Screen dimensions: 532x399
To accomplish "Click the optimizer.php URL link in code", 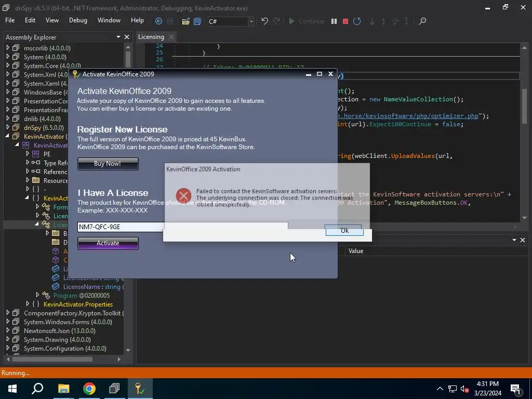I will point(408,116).
